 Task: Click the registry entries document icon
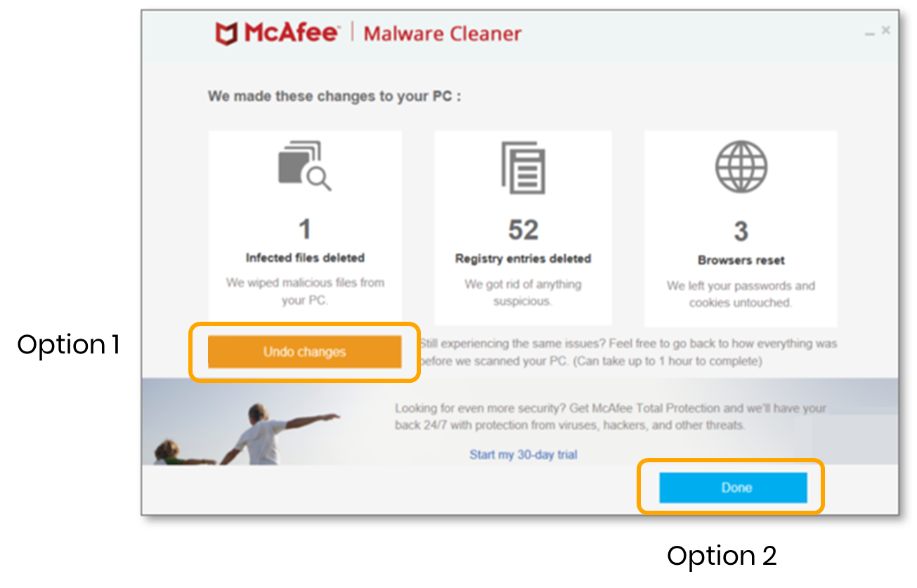(x=523, y=167)
